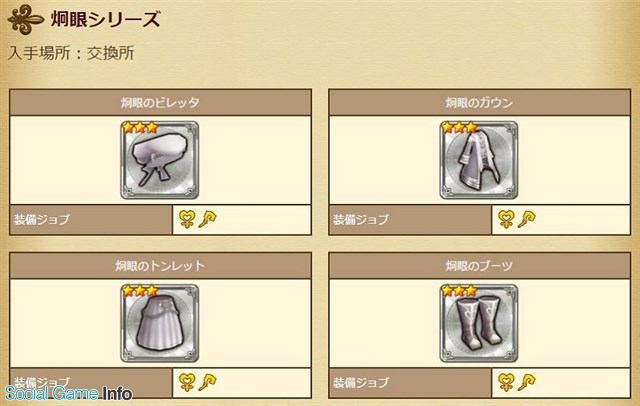640x406 pixels.
Task: Click staff job icon under 炯眼のトンレット
Action: pyautogui.click(x=207, y=382)
